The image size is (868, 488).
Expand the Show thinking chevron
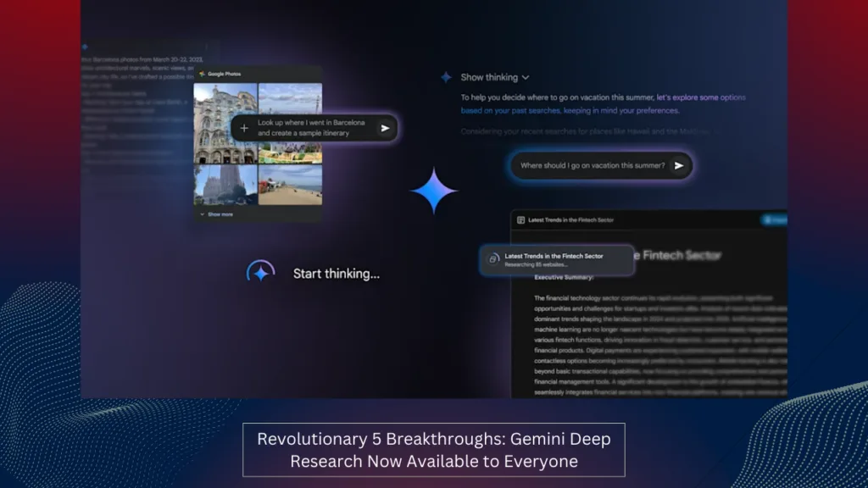[x=526, y=77]
